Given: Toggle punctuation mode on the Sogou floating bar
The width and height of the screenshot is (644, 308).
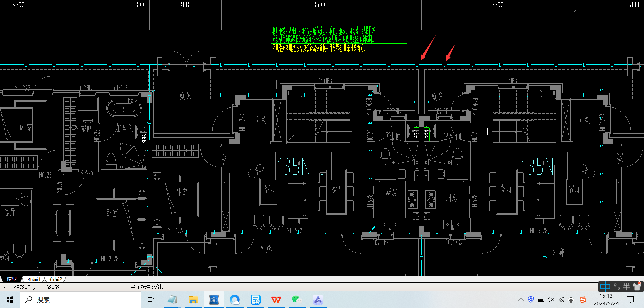Looking at the screenshot, I should click(617, 287).
